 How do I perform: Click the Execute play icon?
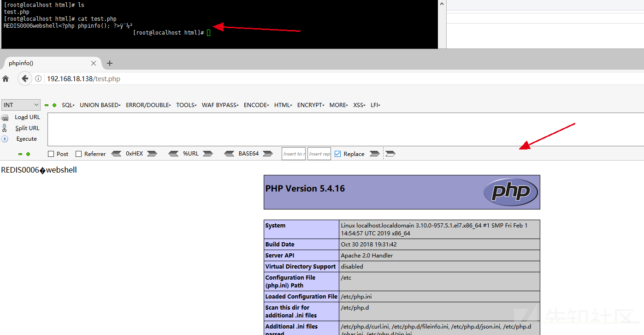5,139
